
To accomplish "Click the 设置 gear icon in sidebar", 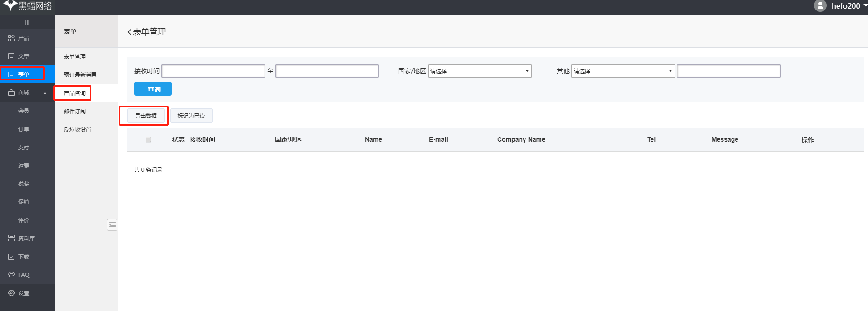I will (x=11, y=293).
